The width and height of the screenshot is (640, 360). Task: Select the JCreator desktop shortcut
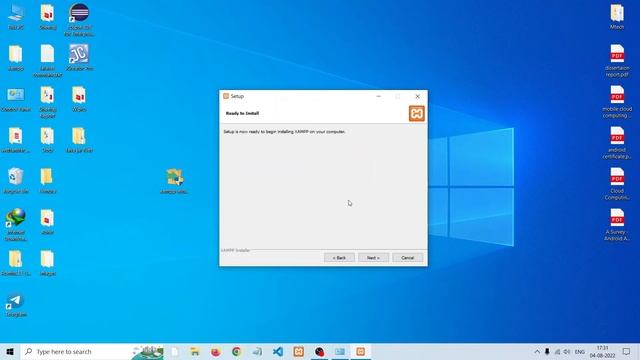(x=79, y=58)
